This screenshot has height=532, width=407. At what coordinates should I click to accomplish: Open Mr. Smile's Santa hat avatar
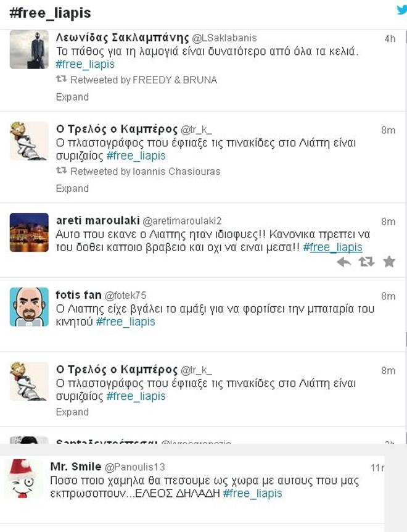(23, 479)
